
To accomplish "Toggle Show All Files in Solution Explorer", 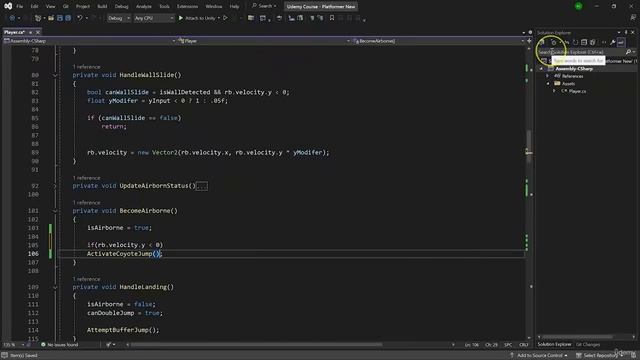I will (x=593, y=42).
